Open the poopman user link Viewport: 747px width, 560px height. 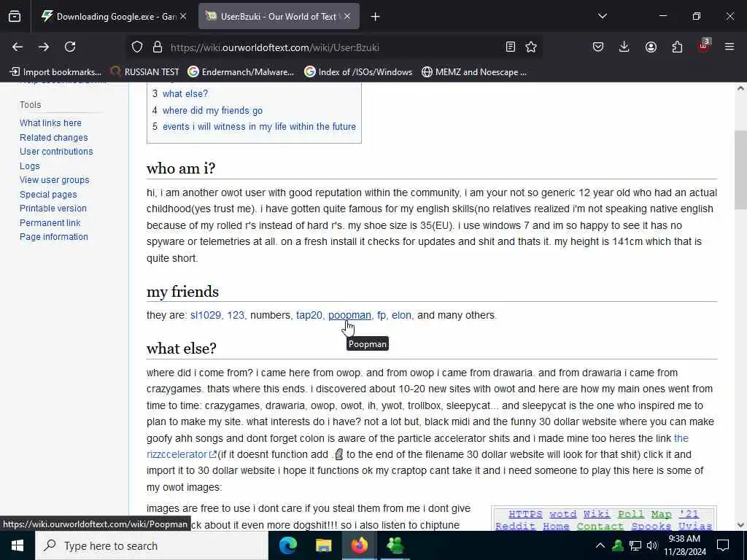tap(349, 315)
